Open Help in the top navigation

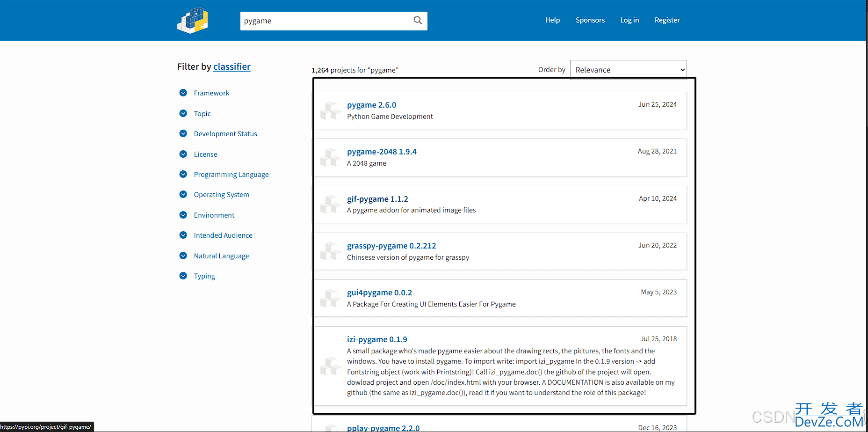pos(552,20)
